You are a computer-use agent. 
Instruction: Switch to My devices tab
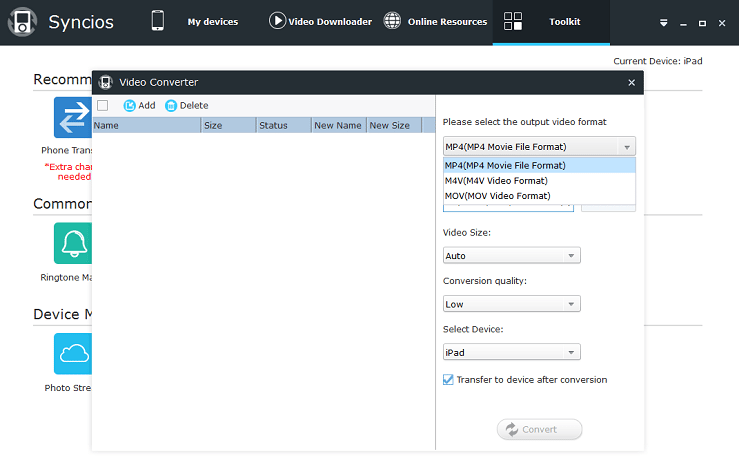213,22
